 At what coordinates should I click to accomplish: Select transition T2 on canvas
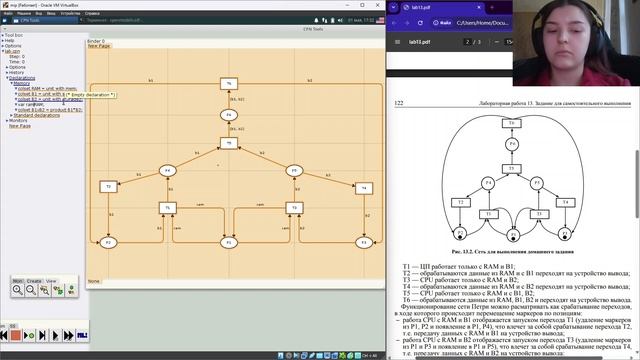(x=108, y=187)
